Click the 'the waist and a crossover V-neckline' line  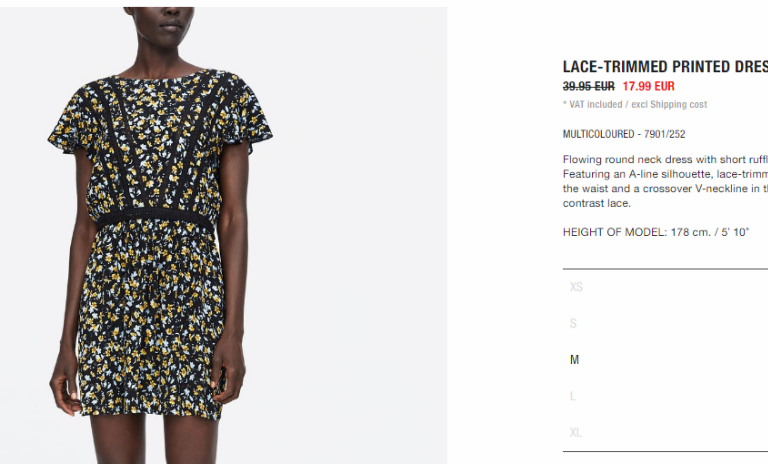(665, 189)
